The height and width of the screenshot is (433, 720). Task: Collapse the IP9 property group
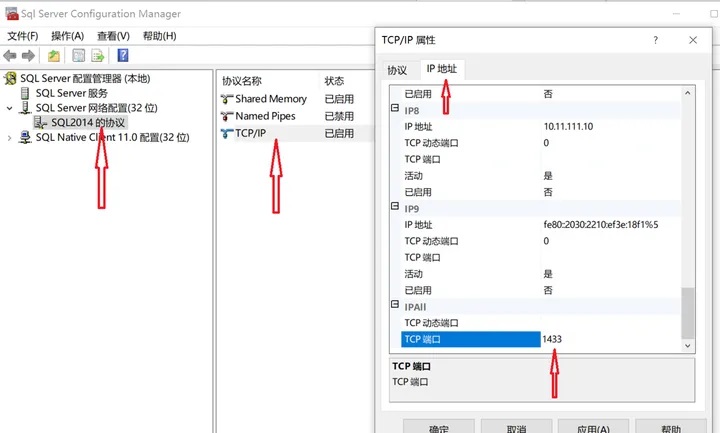click(395, 206)
